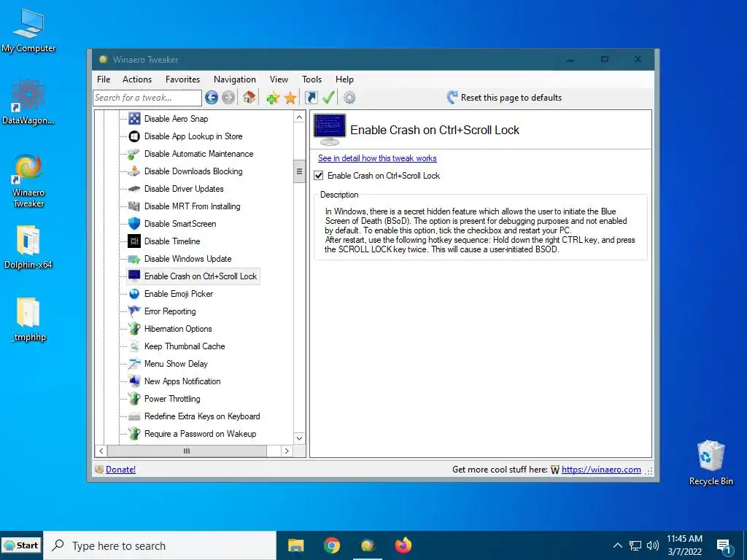Click the Reset page curved arrow icon
The image size is (747, 560).
click(452, 98)
